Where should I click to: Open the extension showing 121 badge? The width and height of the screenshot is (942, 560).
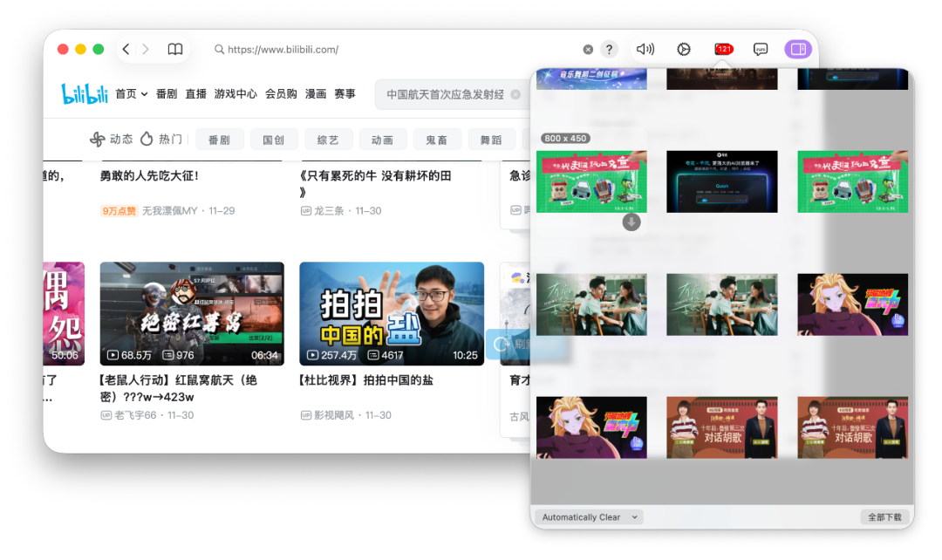click(723, 49)
